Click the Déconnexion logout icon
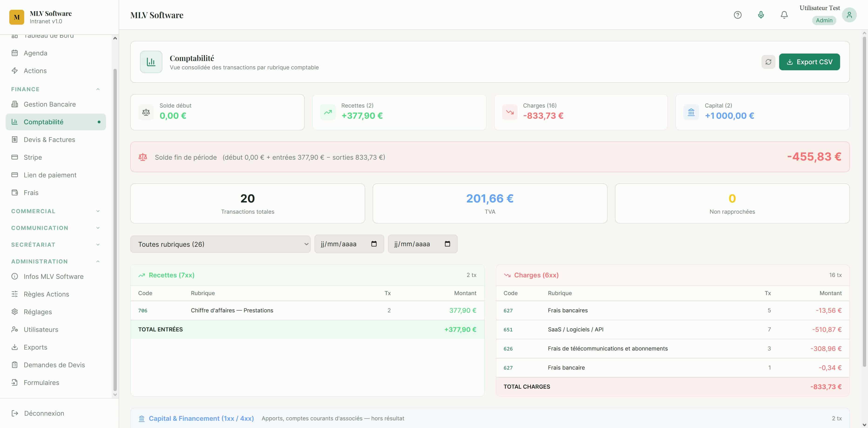 tap(15, 413)
